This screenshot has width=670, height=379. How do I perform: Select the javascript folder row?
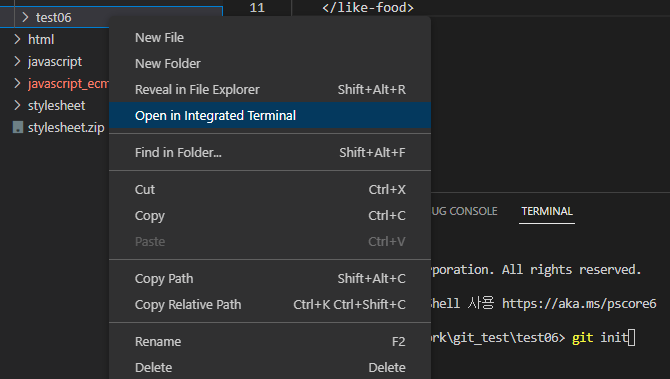(x=55, y=62)
